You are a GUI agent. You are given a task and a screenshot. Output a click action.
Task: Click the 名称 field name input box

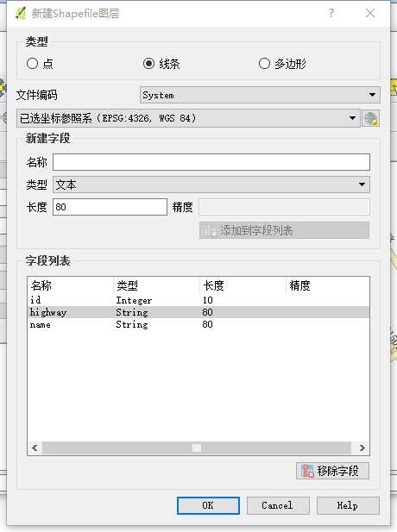coord(211,162)
